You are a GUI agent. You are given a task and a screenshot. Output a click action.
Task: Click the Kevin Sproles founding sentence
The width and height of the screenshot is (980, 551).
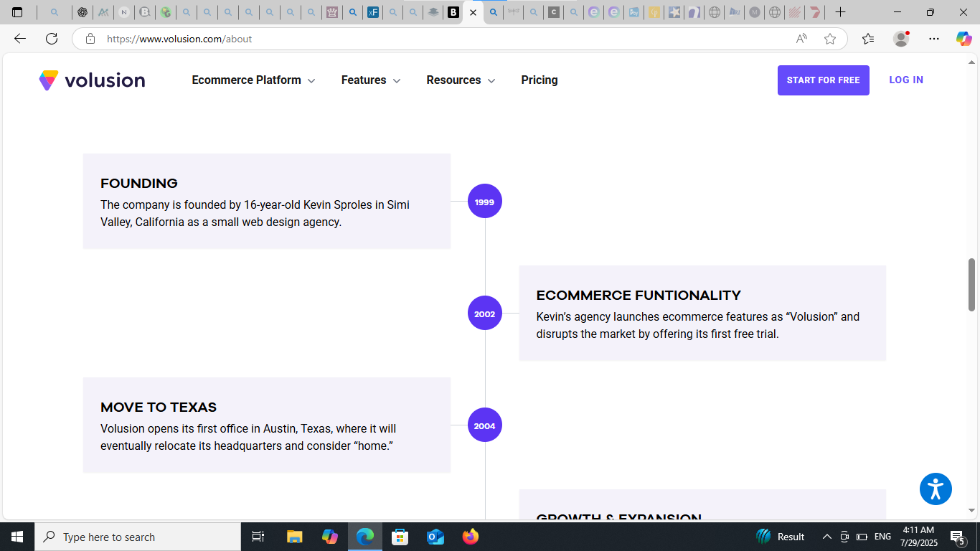(x=255, y=214)
